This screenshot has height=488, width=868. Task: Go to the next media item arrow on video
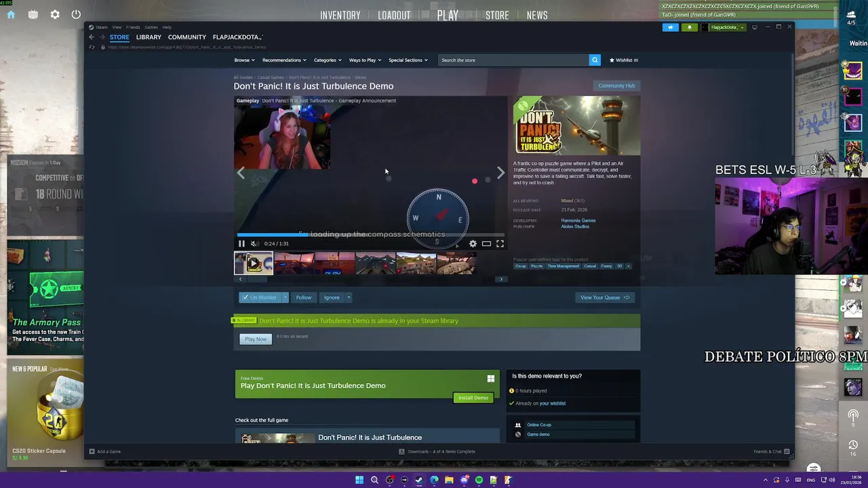point(500,173)
